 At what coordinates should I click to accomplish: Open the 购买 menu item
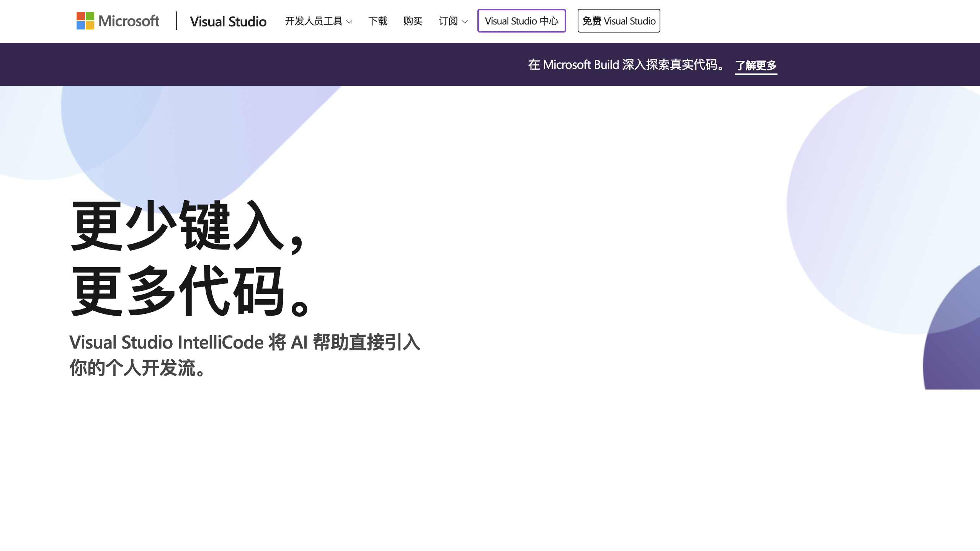pos(413,21)
